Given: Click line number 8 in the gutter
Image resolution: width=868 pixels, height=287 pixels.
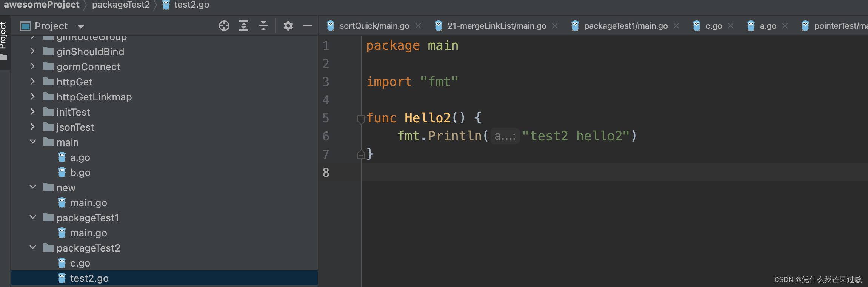Looking at the screenshot, I should click(x=326, y=173).
